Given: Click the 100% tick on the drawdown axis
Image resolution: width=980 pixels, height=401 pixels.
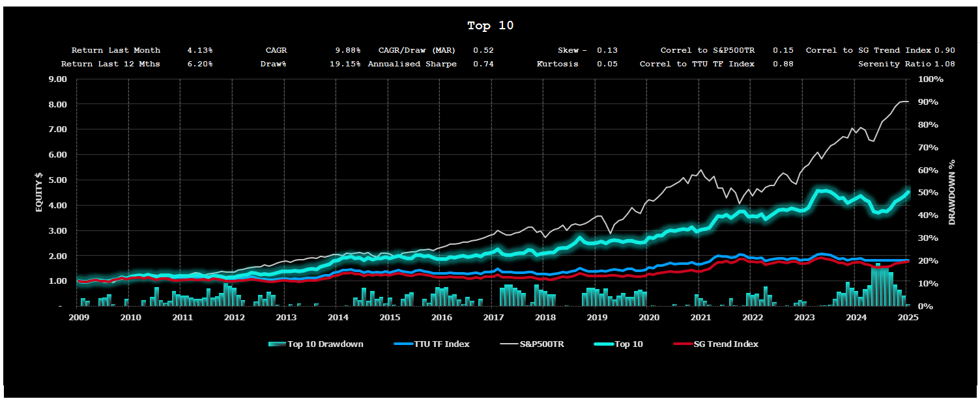Looking at the screenshot, I should [x=930, y=79].
